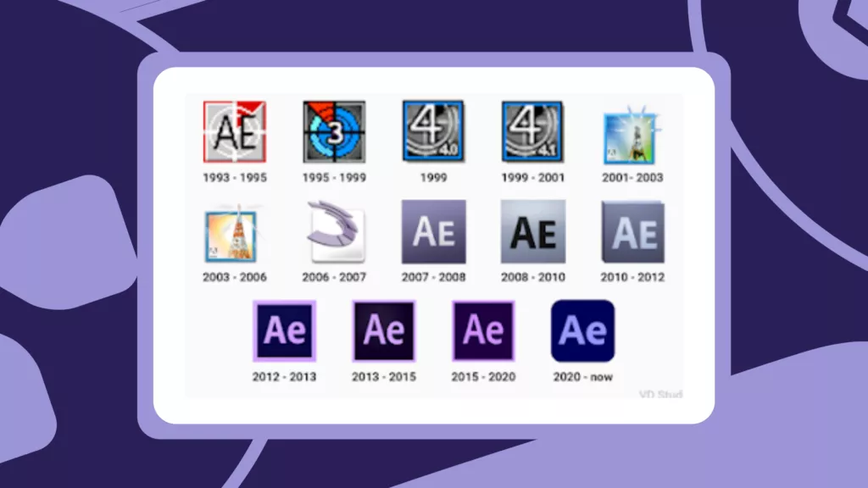Click the 2007 - 2008 Ae icon
The width and height of the screenshot is (868, 488).
(433, 232)
